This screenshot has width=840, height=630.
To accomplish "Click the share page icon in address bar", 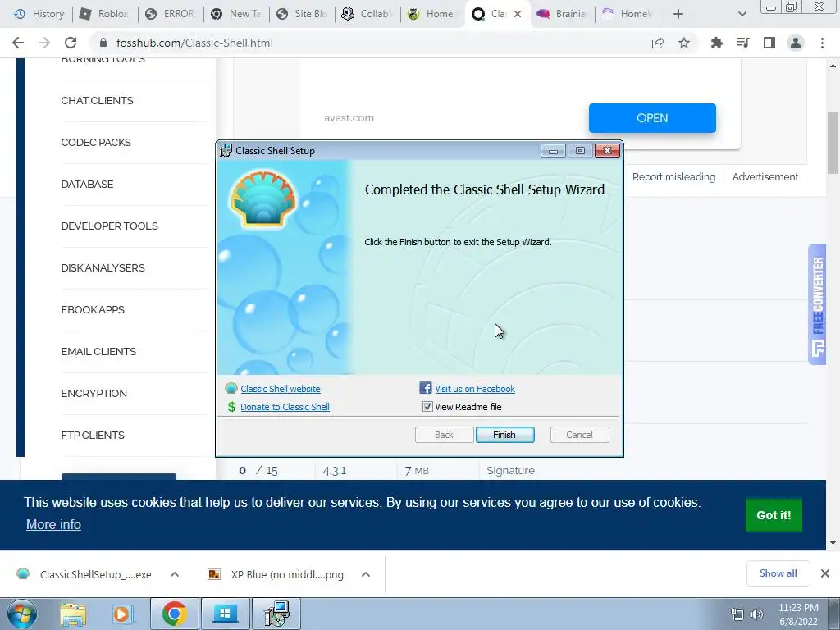I will pyautogui.click(x=658, y=43).
